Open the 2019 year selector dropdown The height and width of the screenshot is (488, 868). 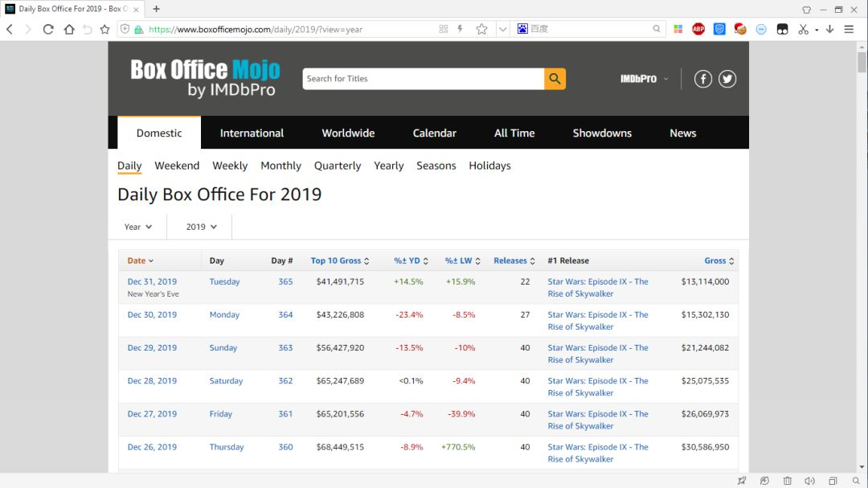pyautogui.click(x=202, y=227)
